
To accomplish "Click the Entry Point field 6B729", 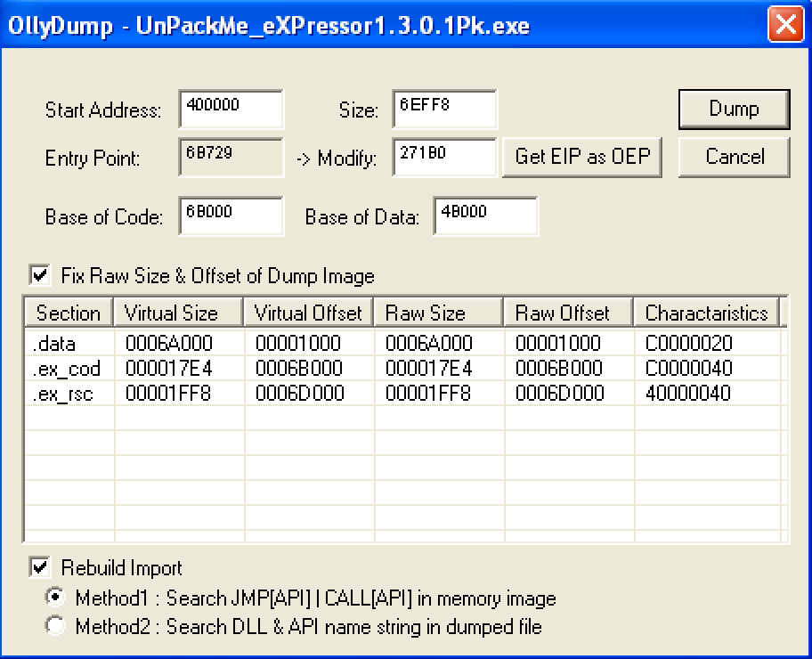I will [x=231, y=157].
